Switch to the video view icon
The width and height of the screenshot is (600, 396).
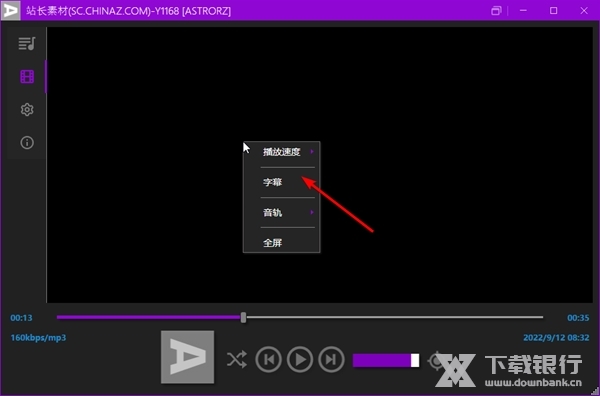tap(27, 77)
